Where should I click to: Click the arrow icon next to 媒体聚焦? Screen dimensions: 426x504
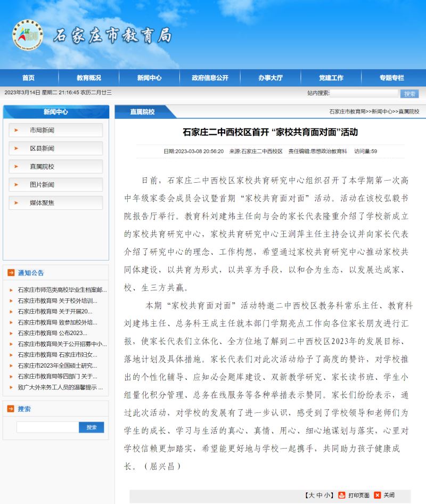17,203
